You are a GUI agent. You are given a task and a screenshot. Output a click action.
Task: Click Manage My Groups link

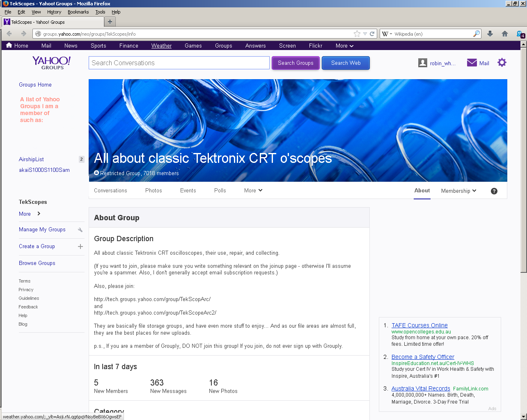click(42, 229)
